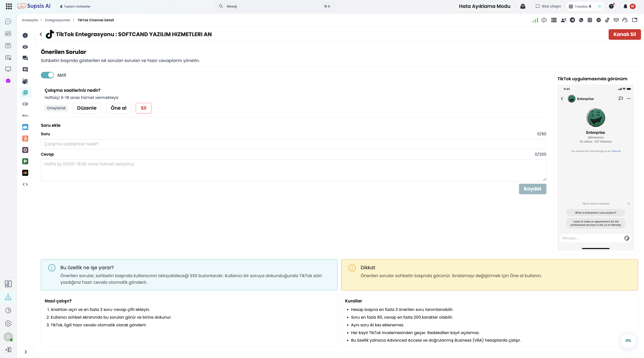
Task: Open the video settings icon in left rail
Action: [8, 57]
